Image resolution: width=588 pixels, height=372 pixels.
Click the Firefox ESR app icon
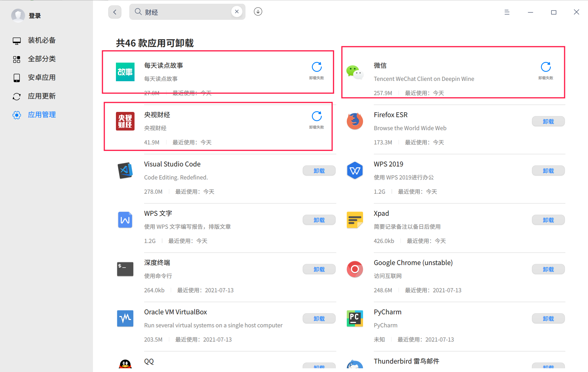coord(355,121)
